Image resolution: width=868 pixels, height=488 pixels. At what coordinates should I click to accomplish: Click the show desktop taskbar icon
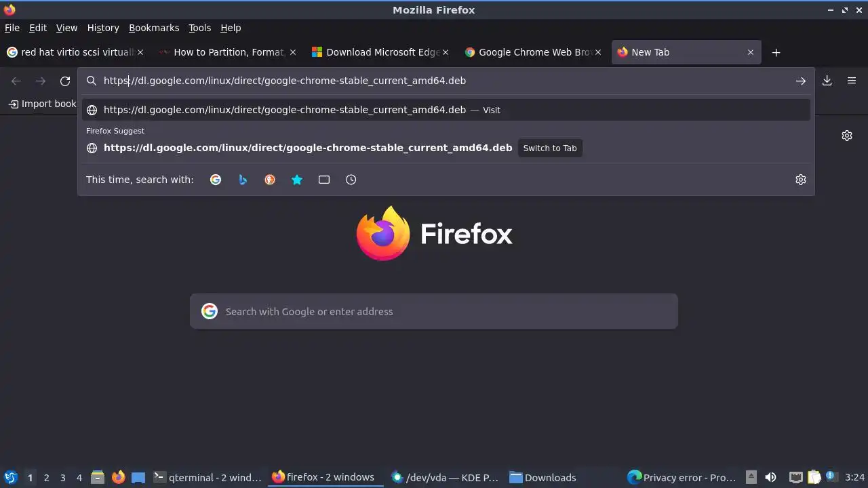[138, 477]
